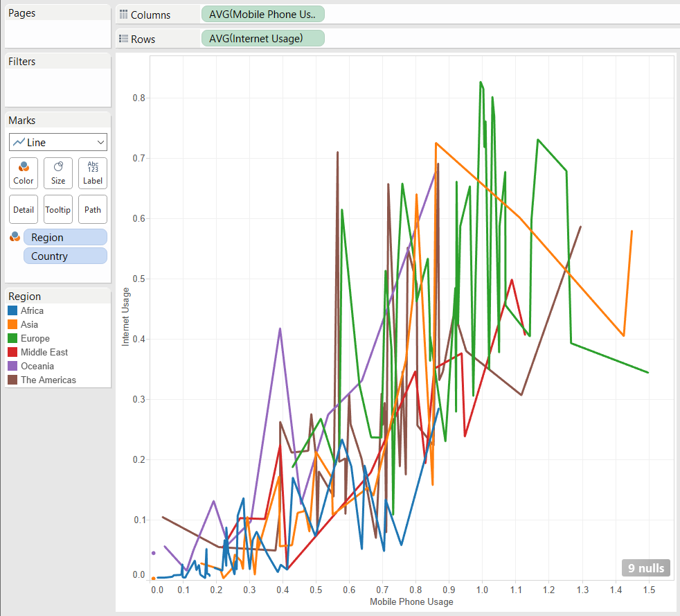Click the Size marks card icon
Image resolution: width=680 pixels, height=616 pixels.
click(58, 167)
